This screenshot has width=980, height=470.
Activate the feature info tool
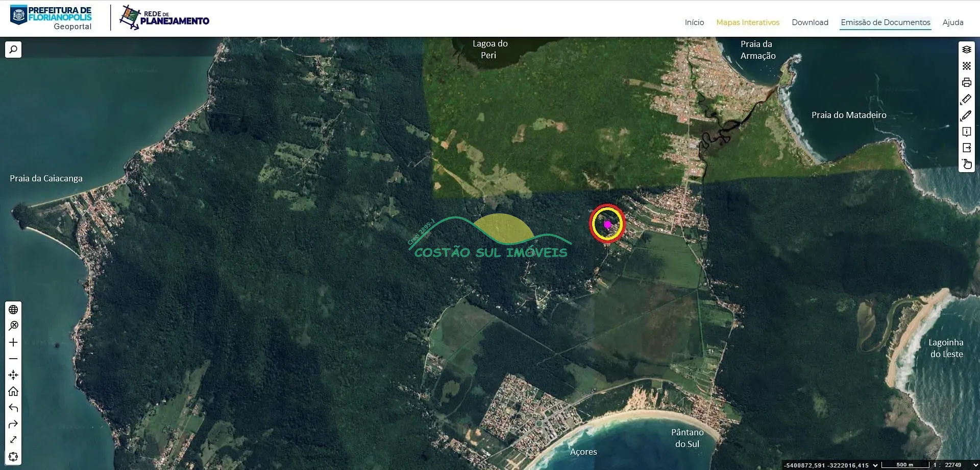pos(966,132)
